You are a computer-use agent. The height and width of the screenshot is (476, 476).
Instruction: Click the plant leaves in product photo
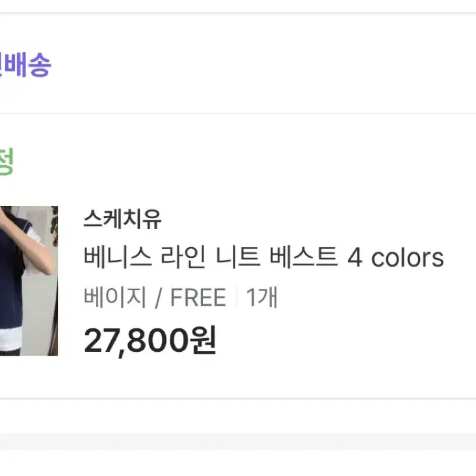click(55, 225)
